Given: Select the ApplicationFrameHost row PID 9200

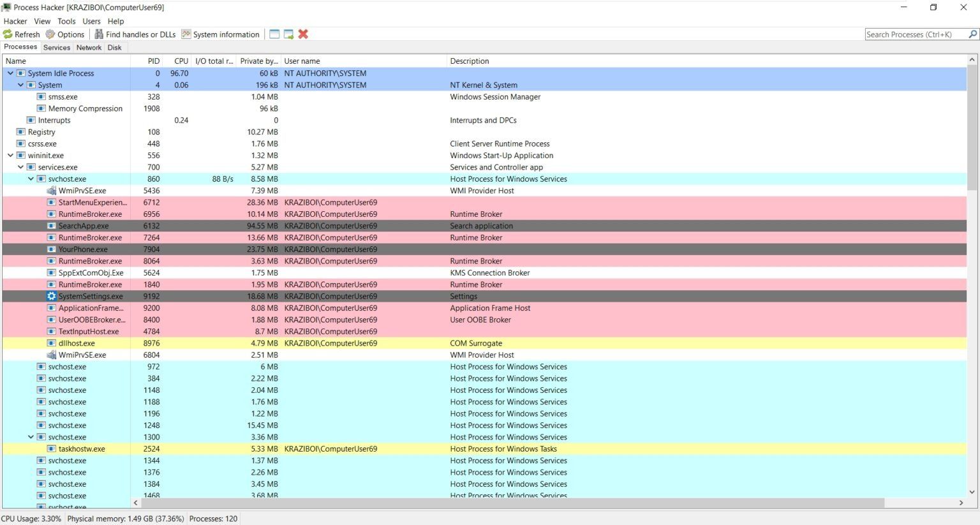Looking at the screenshot, I should [485, 308].
